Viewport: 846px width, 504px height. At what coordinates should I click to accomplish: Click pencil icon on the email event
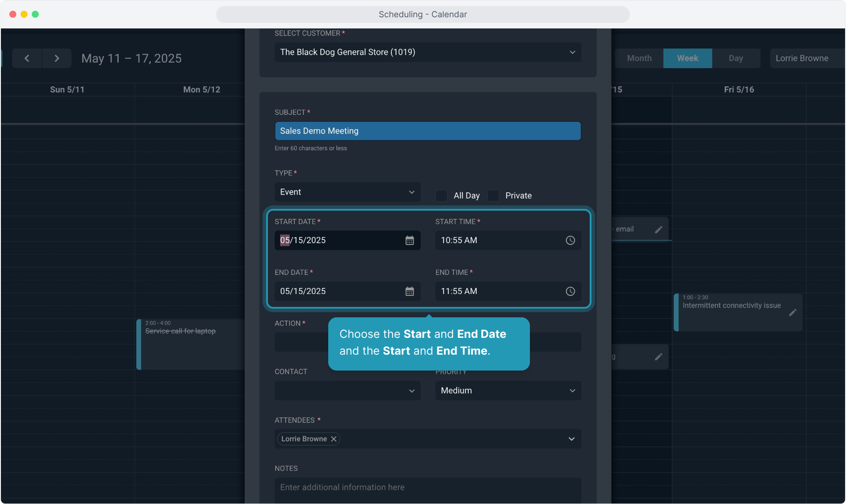(658, 230)
